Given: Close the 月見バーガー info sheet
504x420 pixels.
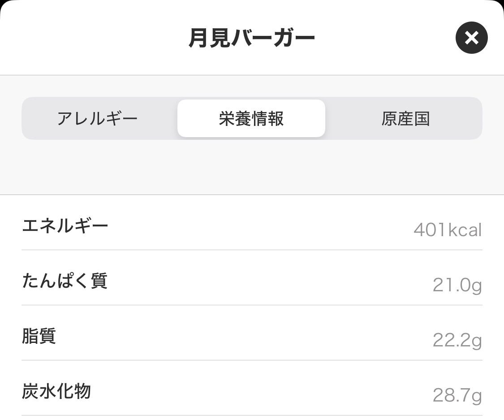Looking at the screenshot, I should (471, 38).
